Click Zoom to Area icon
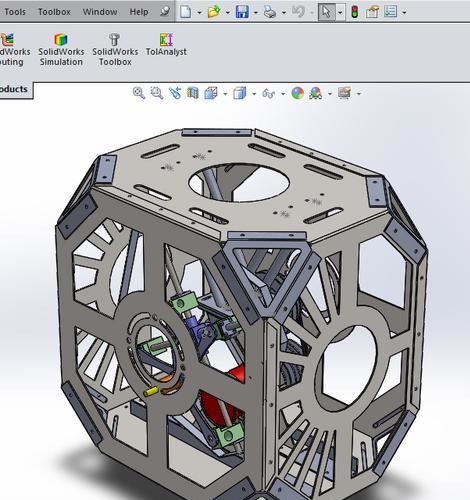Screen dimensions: 470x500 [x=157, y=93]
